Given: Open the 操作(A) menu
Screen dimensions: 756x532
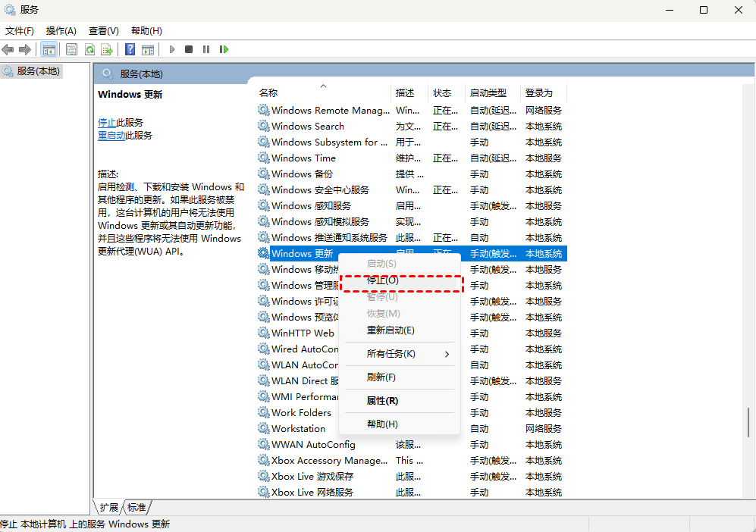Looking at the screenshot, I should click(x=61, y=31).
